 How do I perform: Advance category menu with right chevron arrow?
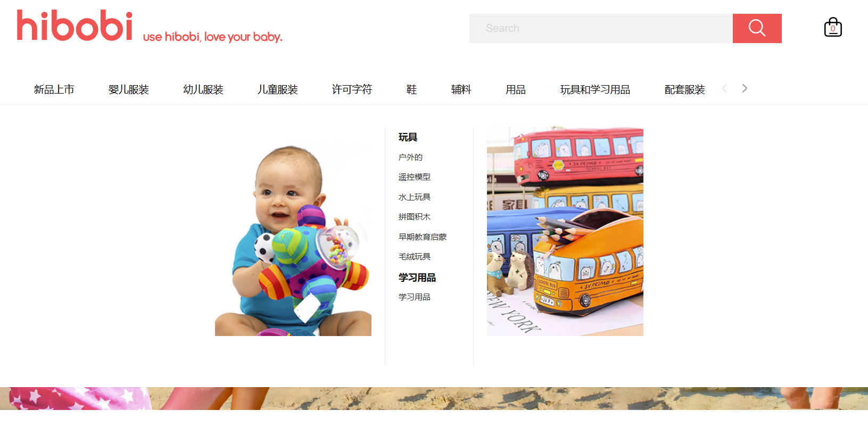click(745, 88)
